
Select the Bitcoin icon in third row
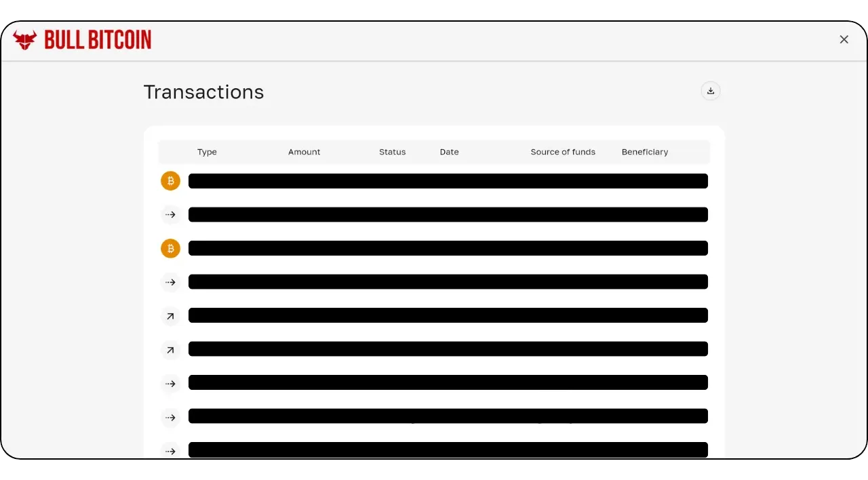point(170,249)
